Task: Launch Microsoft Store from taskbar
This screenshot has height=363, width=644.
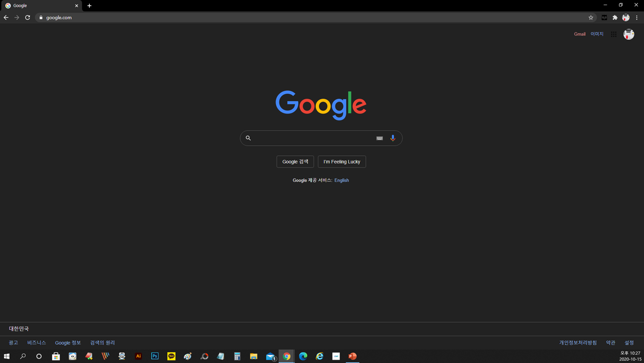Action: 56,356
